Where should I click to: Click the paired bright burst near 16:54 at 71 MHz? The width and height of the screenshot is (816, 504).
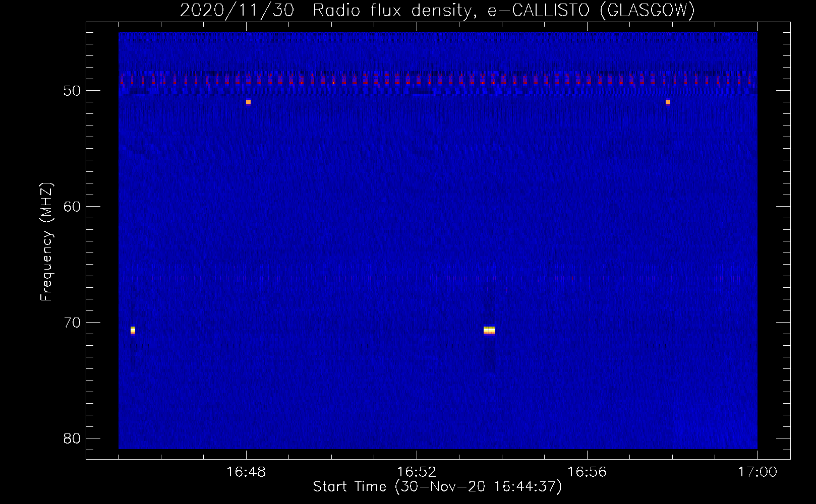point(489,330)
